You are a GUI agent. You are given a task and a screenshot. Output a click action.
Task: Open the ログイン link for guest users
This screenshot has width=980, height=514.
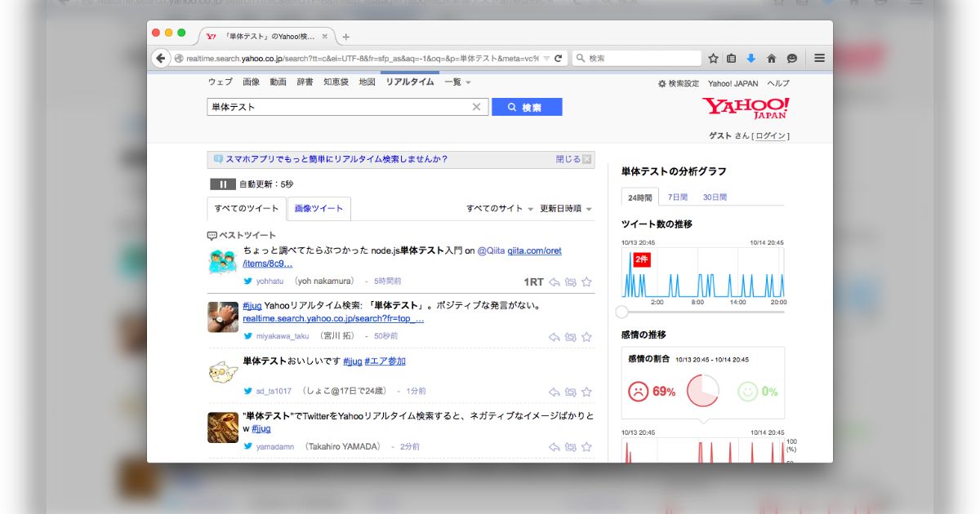pos(773,135)
